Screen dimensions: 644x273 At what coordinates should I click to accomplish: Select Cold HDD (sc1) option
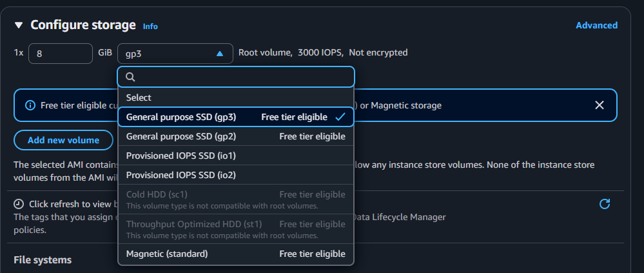point(236,199)
